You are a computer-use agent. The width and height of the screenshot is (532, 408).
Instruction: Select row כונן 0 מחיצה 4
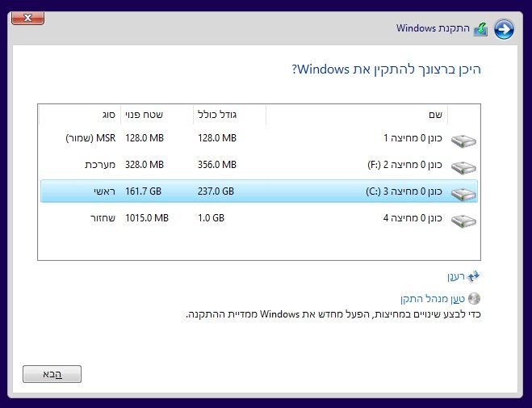point(259,218)
